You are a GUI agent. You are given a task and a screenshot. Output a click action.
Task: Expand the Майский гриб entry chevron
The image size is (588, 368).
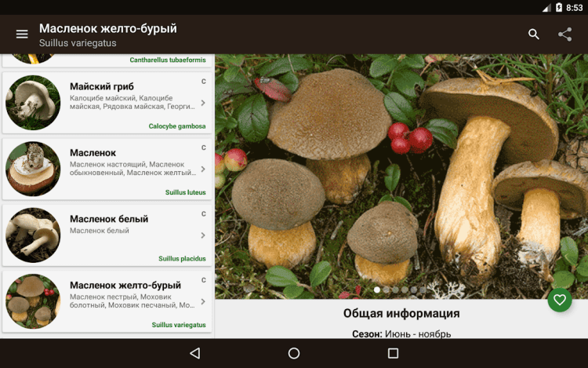[x=203, y=103]
